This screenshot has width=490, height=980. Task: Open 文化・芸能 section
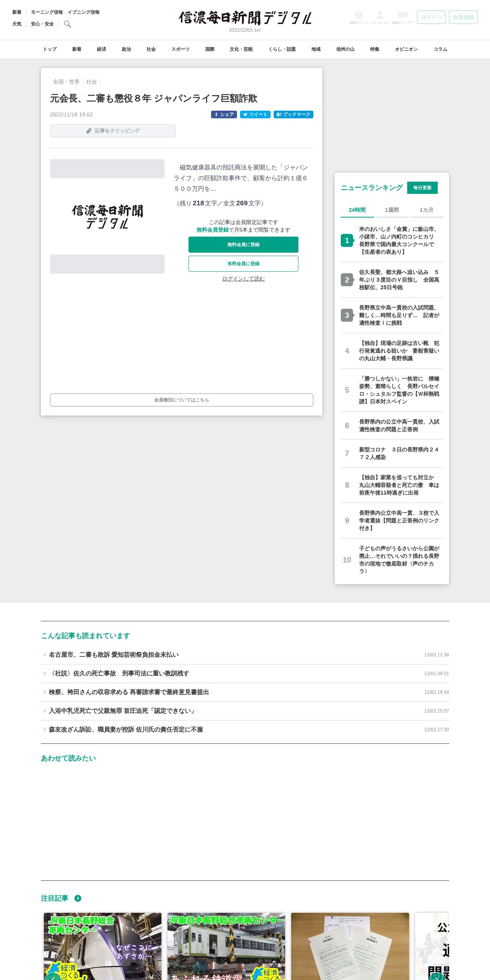point(241,49)
